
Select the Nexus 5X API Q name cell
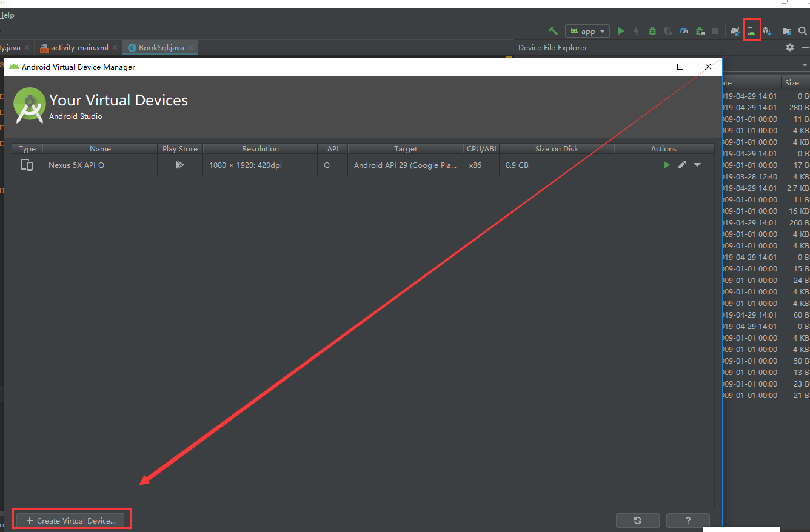click(100, 165)
